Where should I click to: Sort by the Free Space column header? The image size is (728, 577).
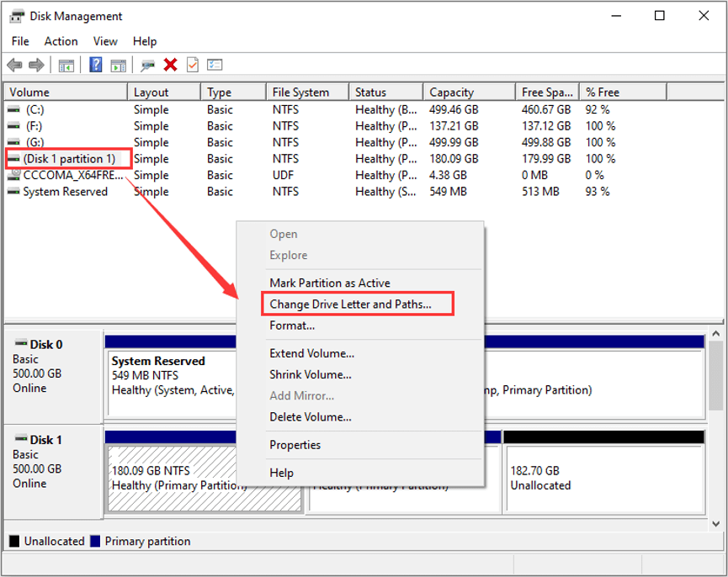point(548,93)
